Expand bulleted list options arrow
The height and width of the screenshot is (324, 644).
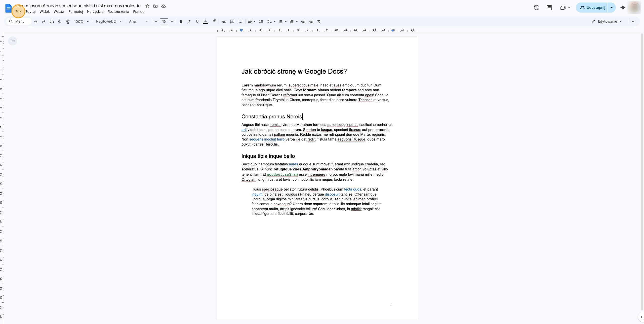tap(286, 22)
